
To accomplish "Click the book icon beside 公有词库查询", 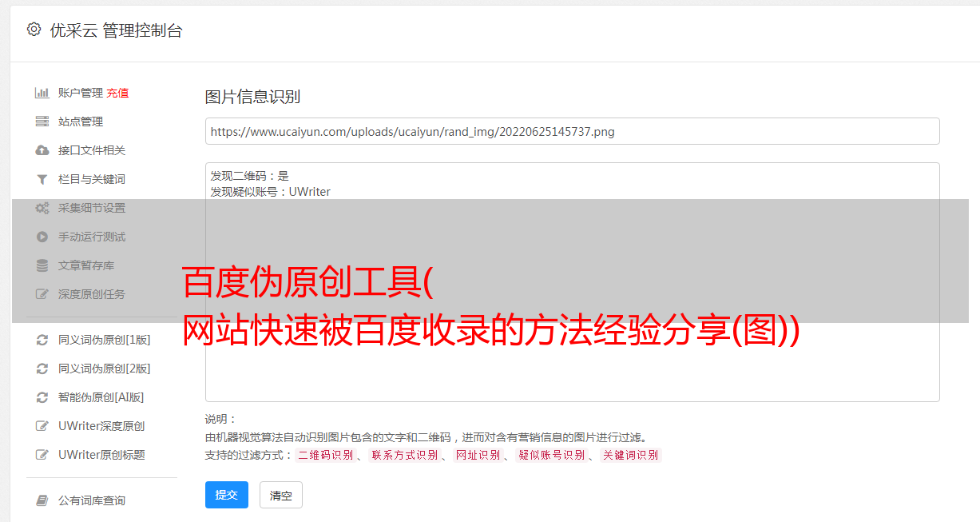I will coord(42,500).
